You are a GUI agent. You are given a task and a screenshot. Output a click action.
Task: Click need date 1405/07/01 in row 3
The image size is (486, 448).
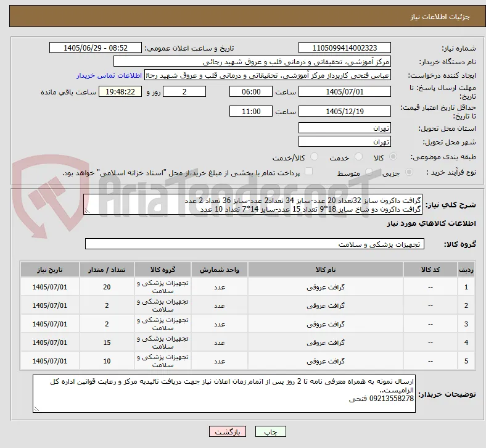50,324
